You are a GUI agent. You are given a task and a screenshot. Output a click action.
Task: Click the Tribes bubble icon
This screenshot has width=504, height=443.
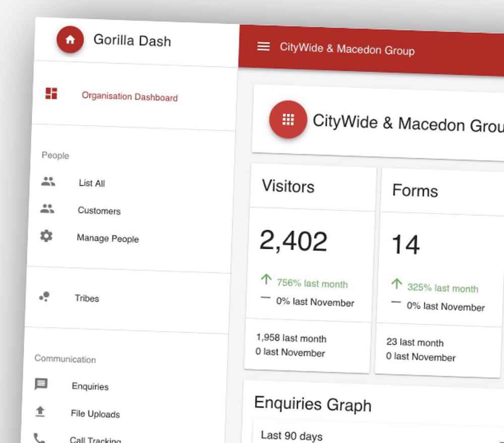click(44, 296)
